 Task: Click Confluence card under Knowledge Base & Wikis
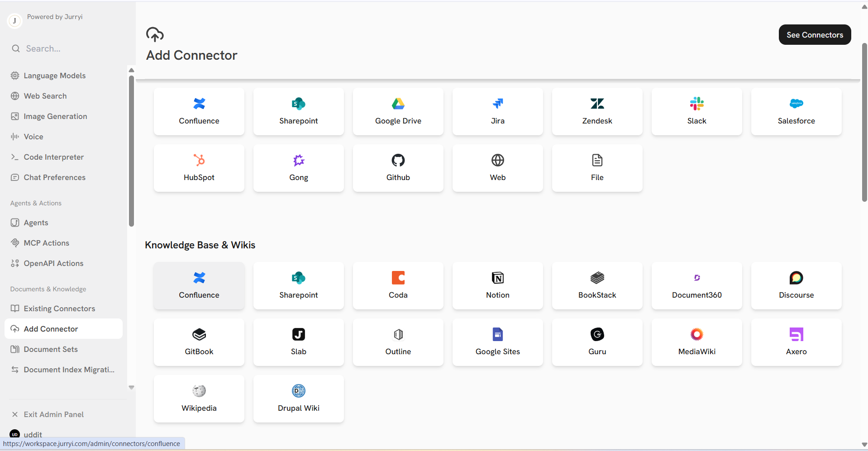(199, 286)
